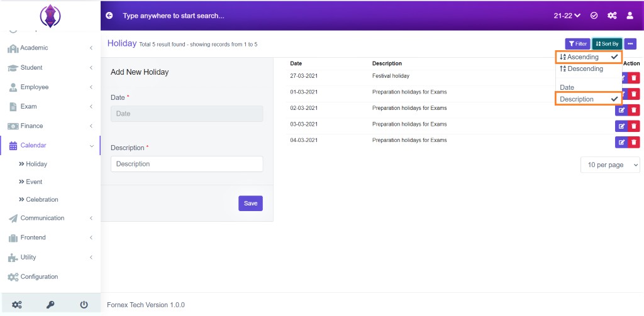Click the back arrow in the search bar
The height and width of the screenshot is (316, 644).
[109, 16]
